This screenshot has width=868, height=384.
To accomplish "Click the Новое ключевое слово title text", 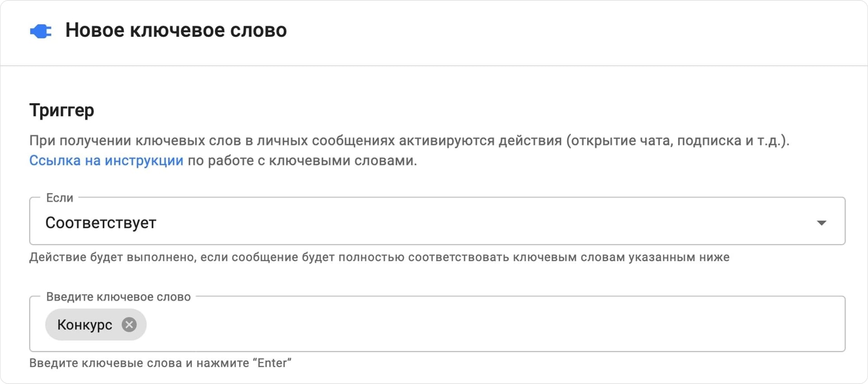I will click(175, 30).
